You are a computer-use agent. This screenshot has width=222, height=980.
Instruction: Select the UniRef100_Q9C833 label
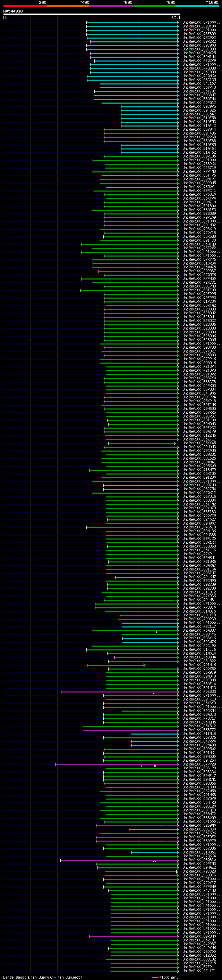tap(199, 49)
